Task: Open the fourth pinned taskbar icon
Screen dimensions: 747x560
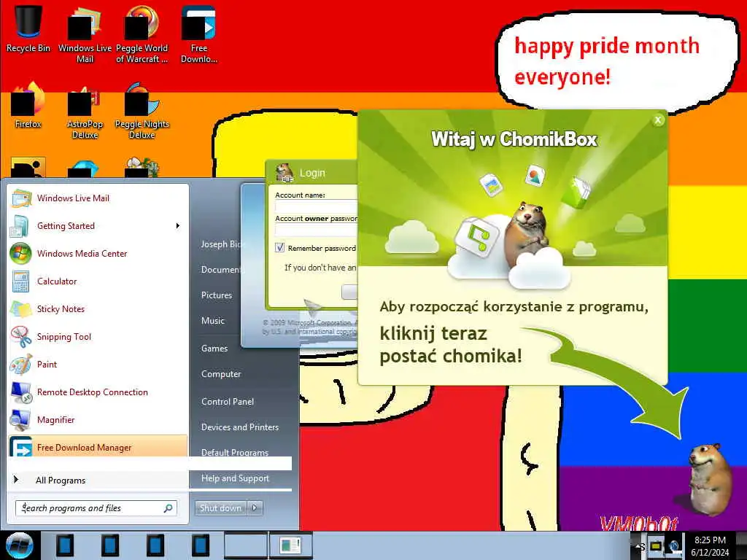Action: 200,545
